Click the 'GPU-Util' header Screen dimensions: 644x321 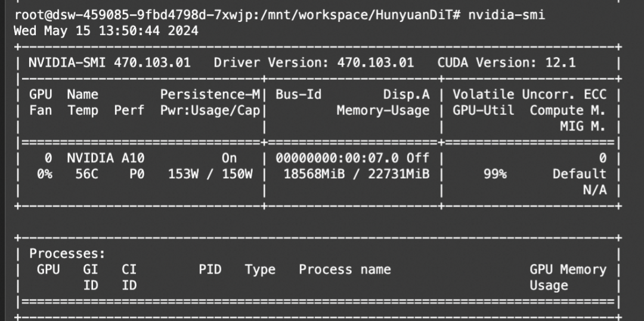(x=484, y=111)
